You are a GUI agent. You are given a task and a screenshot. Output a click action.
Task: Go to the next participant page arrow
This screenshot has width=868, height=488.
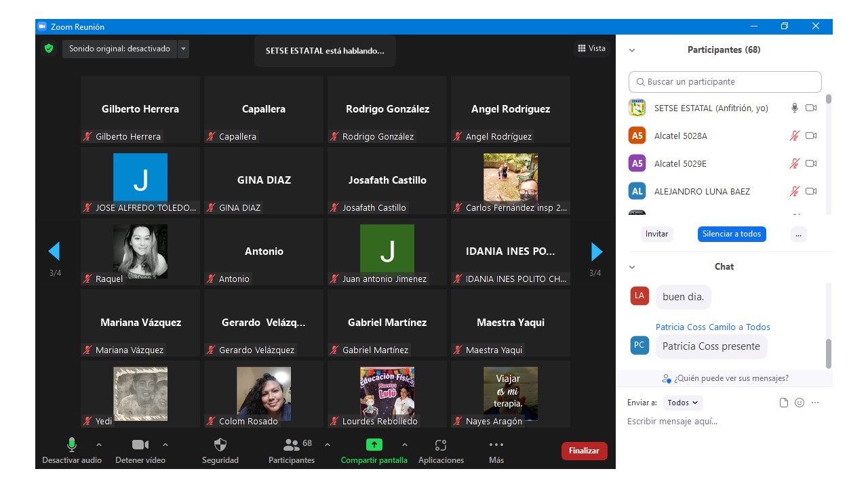[597, 251]
